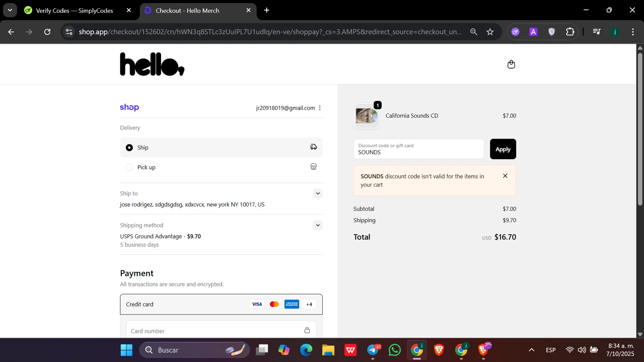Screen dimensions: 644x362
Task: Click the Total $16.70 amount
Action: 505,237
